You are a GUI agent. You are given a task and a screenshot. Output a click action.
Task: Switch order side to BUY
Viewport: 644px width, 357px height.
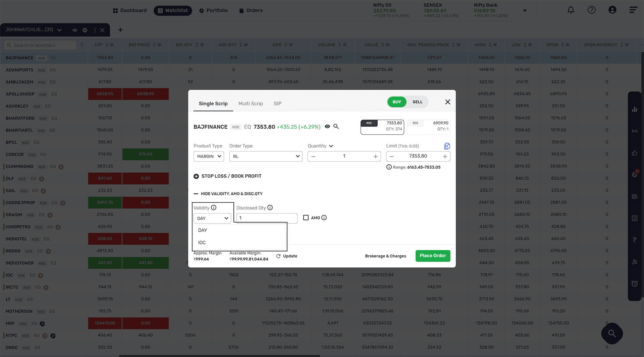(397, 102)
